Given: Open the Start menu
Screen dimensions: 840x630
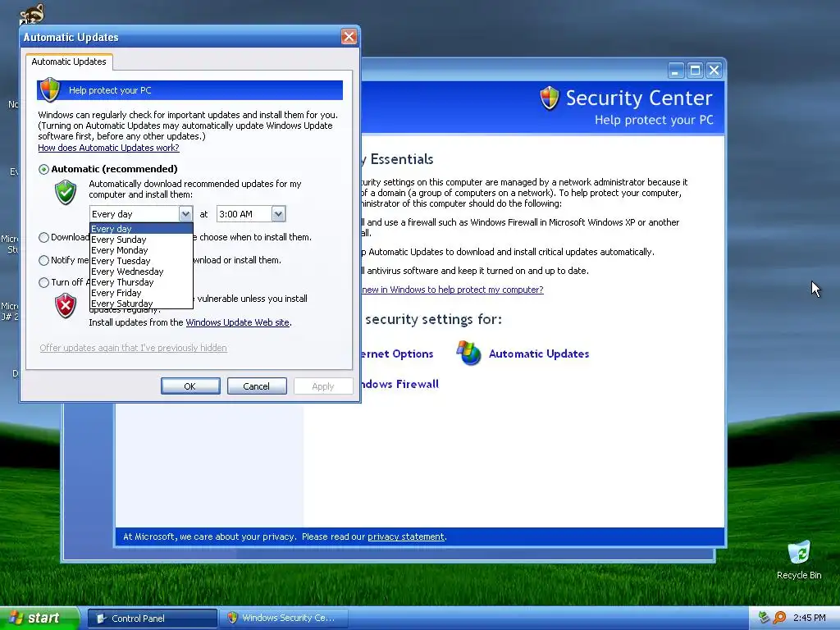Looking at the screenshot, I should (39, 619).
